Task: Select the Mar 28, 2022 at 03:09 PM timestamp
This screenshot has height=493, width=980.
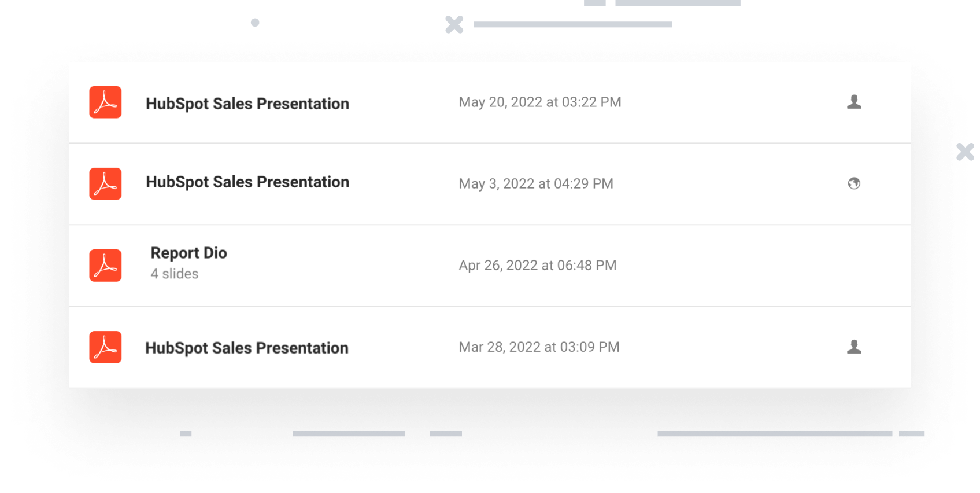Action: 539,347
